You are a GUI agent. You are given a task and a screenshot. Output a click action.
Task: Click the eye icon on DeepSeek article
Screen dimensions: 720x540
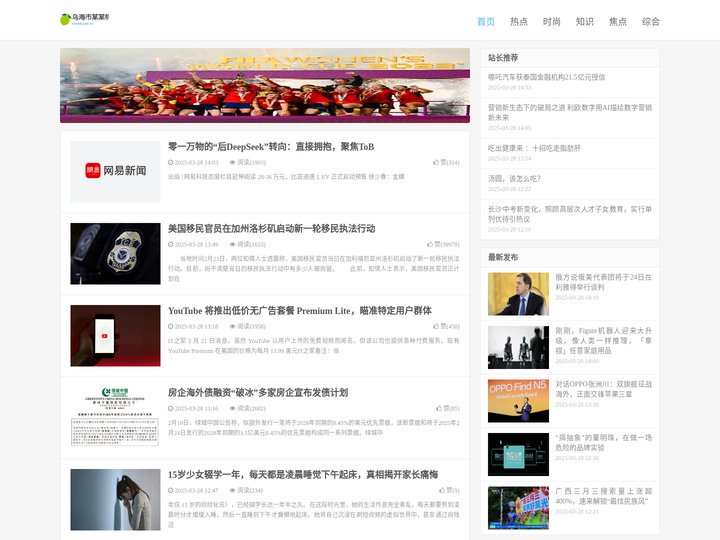pos(232,163)
